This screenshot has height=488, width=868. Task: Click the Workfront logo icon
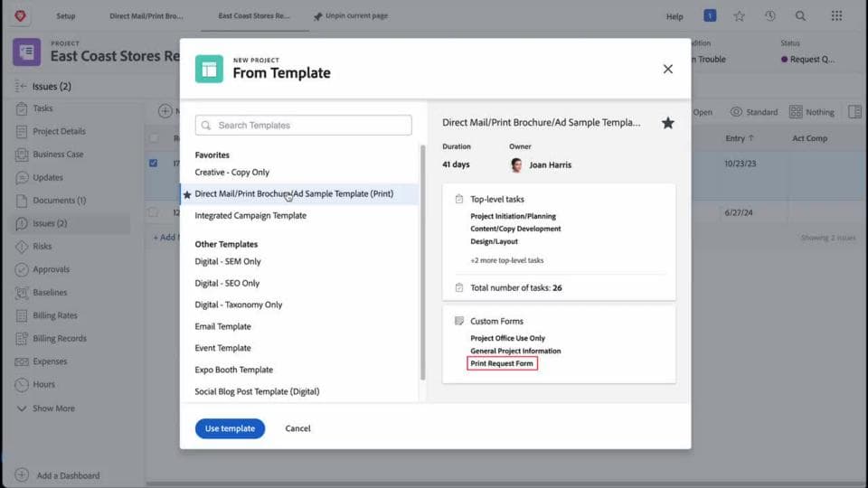point(21,16)
